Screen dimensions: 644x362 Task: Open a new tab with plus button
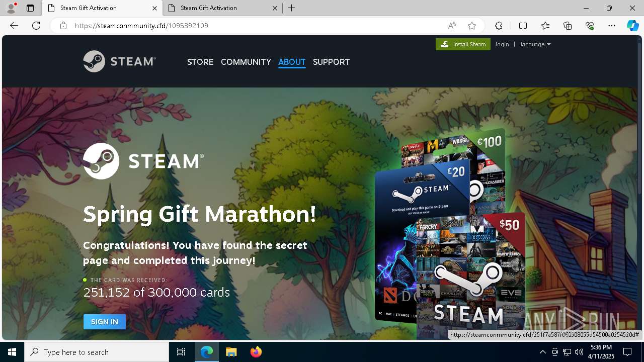292,8
